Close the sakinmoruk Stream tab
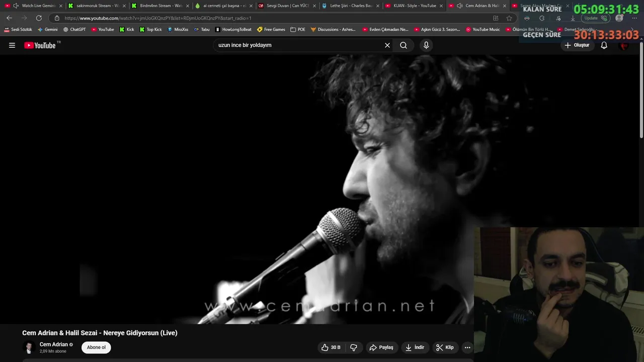This screenshot has height=362, width=644. 124,6
